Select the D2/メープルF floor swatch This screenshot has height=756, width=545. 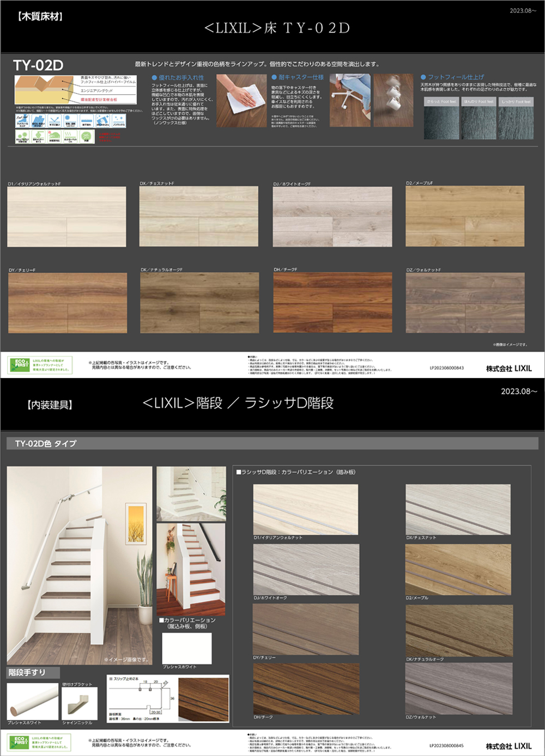pos(465,216)
